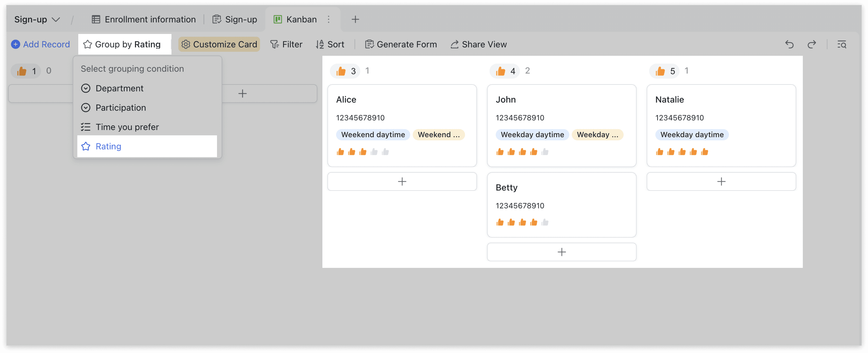Open the Group by Rating dropdown
Image resolution: width=868 pixels, height=353 pixels.
[x=122, y=44]
